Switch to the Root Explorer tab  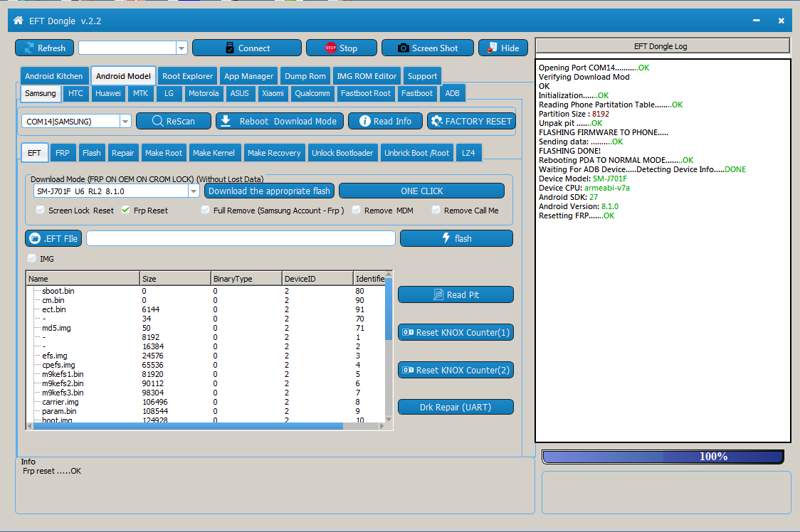pos(187,76)
